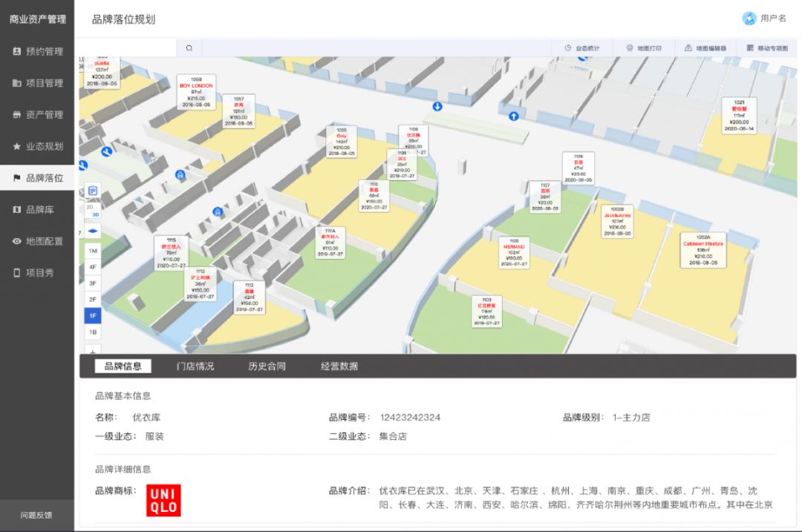Click the blue layers diamond icon

point(93,231)
